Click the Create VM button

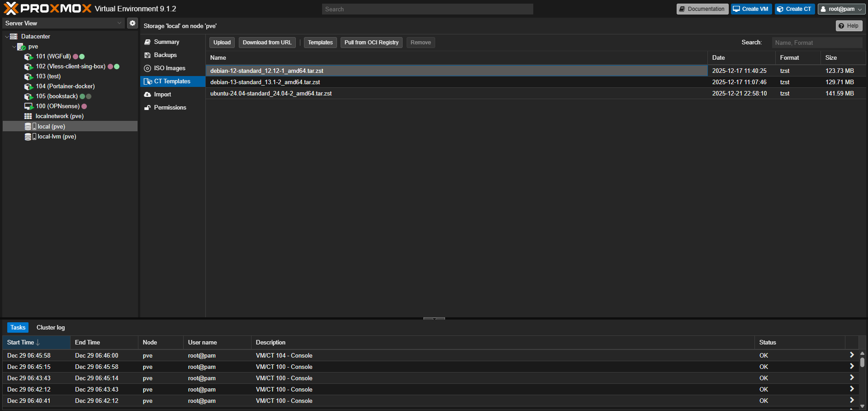tap(751, 9)
